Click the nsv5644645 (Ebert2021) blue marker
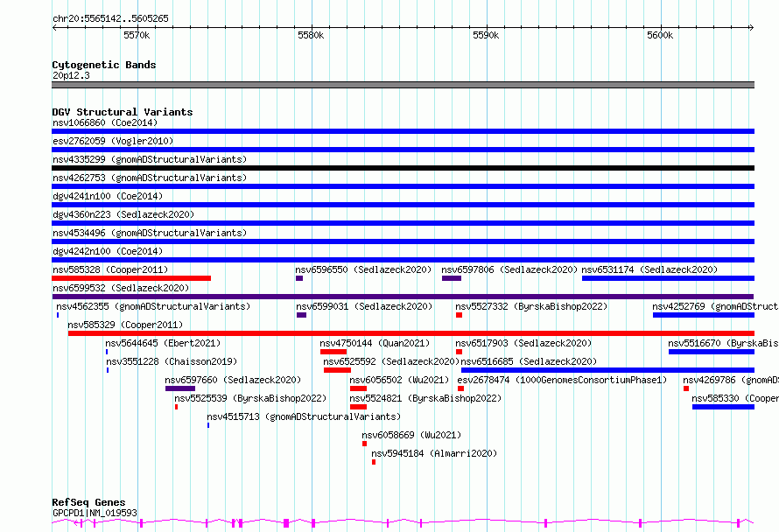The width and height of the screenshot is (779, 532). click(107, 352)
